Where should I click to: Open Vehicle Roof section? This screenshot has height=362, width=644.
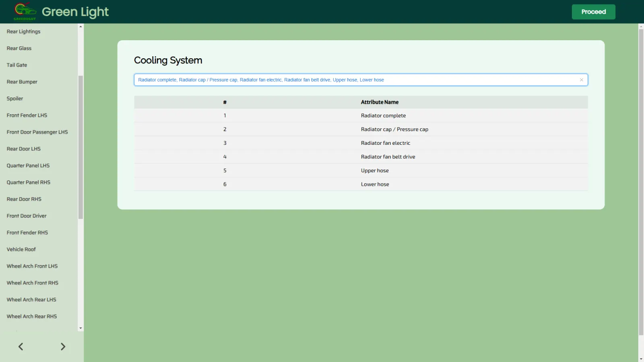21,249
